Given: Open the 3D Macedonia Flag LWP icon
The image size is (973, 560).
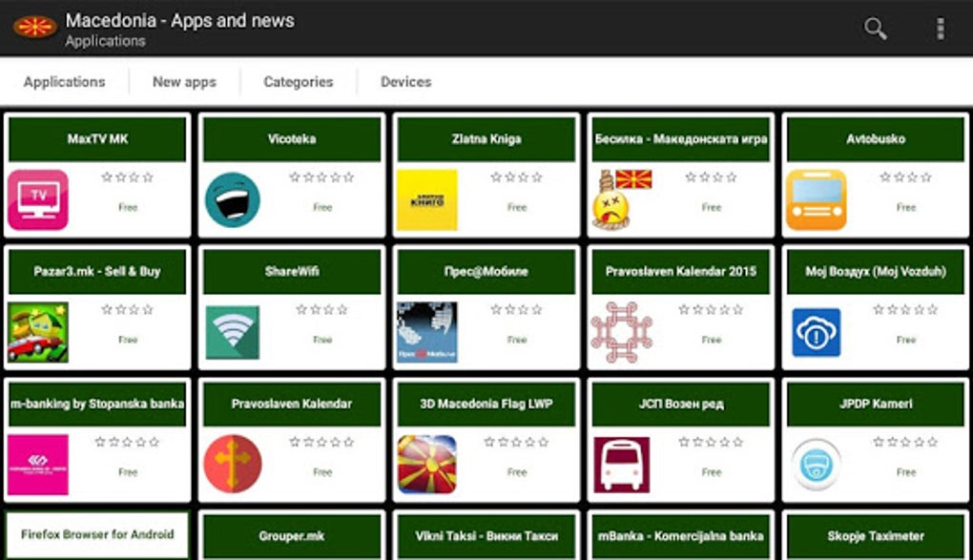Looking at the screenshot, I should pyautogui.click(x=427, y=465).
